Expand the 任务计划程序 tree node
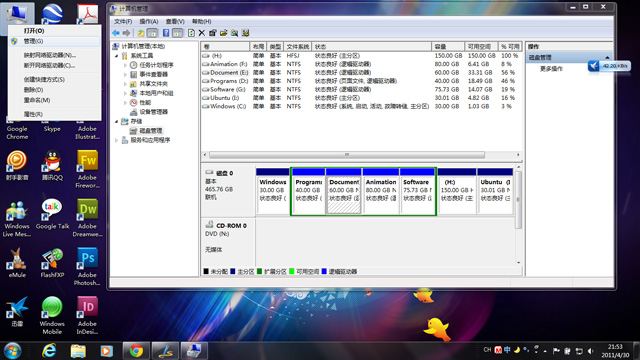 125,65
